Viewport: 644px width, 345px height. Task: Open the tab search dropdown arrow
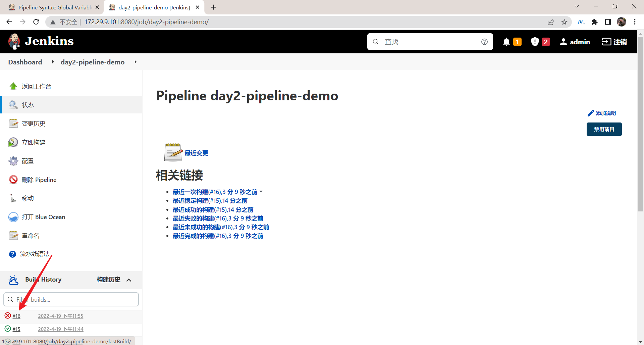[x=577, y=6]
